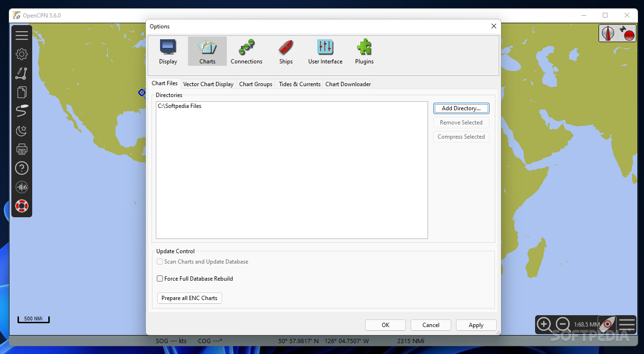The image size is (644, 354).
Task: Open the Connections options section
Action: pyautogui.click(x=246, y=51)
